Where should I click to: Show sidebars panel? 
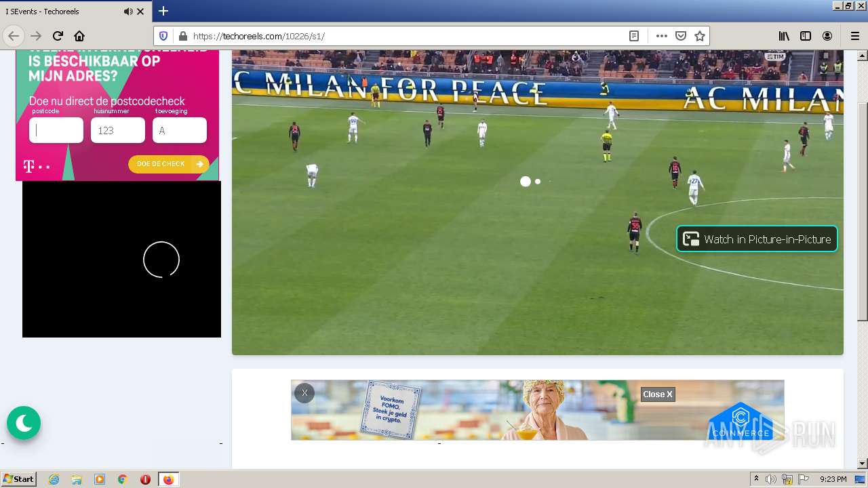click(806, 36)
